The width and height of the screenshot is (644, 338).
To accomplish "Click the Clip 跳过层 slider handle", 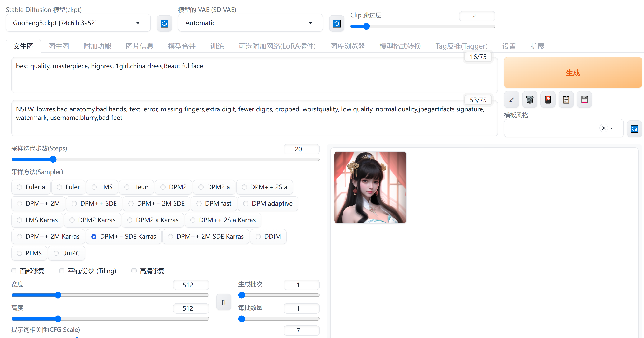I will [x=366, y=26].
